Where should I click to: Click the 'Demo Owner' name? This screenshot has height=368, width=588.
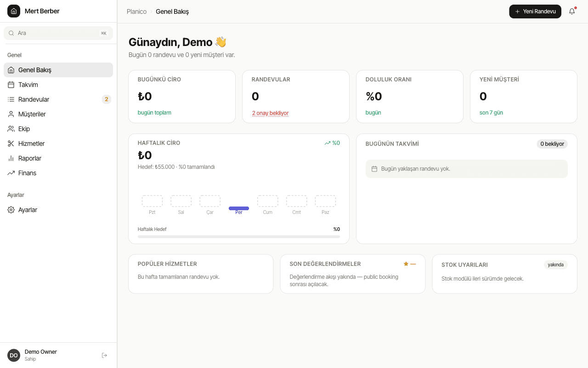point(41,352)
